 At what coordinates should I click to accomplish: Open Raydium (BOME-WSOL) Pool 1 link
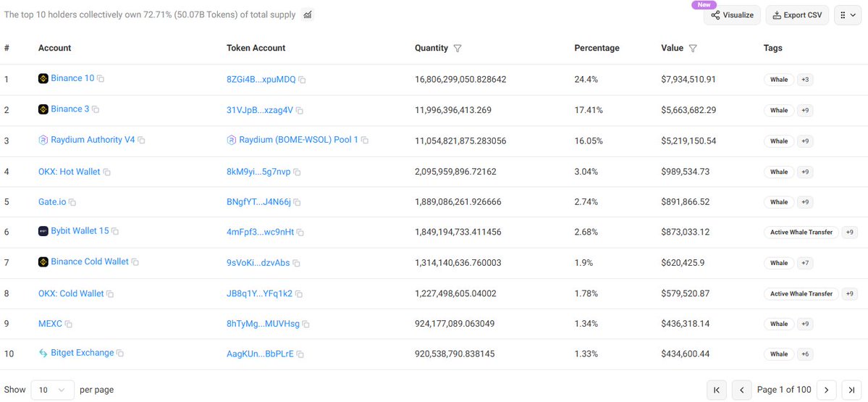[299, 140]
